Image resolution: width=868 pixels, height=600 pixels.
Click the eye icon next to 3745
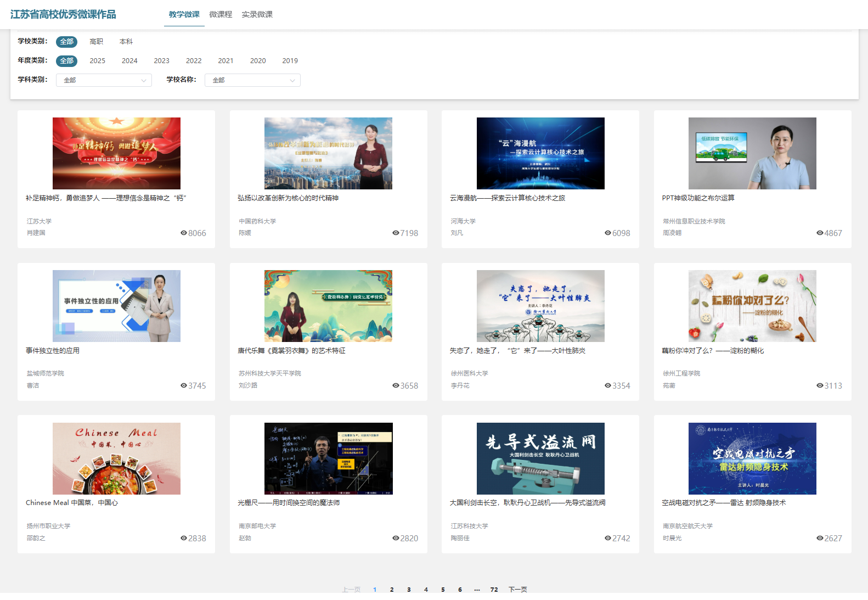pyautogui.click(x=183, y=386)
